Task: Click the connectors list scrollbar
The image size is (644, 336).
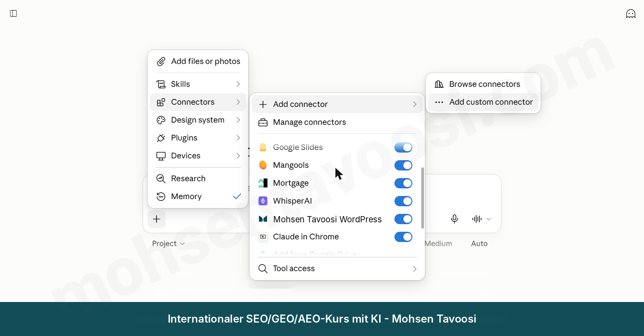Action: pyautogui.click(x=423, y=198)
